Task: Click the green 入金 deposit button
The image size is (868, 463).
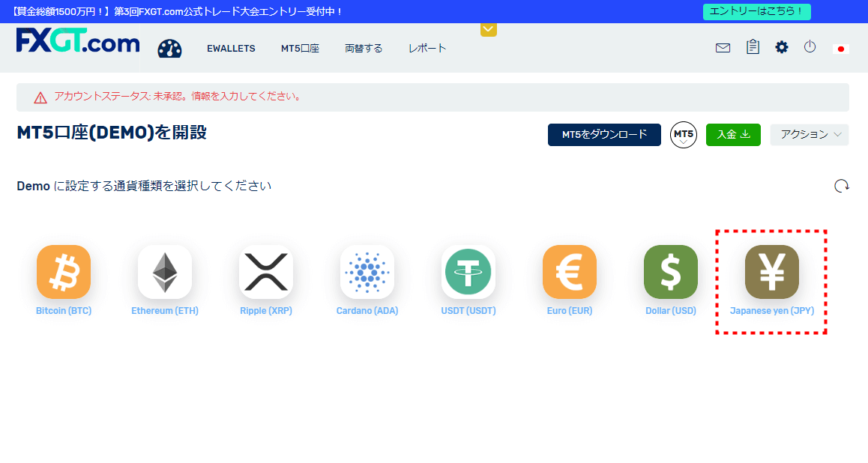Action: (x=733, y=134)
